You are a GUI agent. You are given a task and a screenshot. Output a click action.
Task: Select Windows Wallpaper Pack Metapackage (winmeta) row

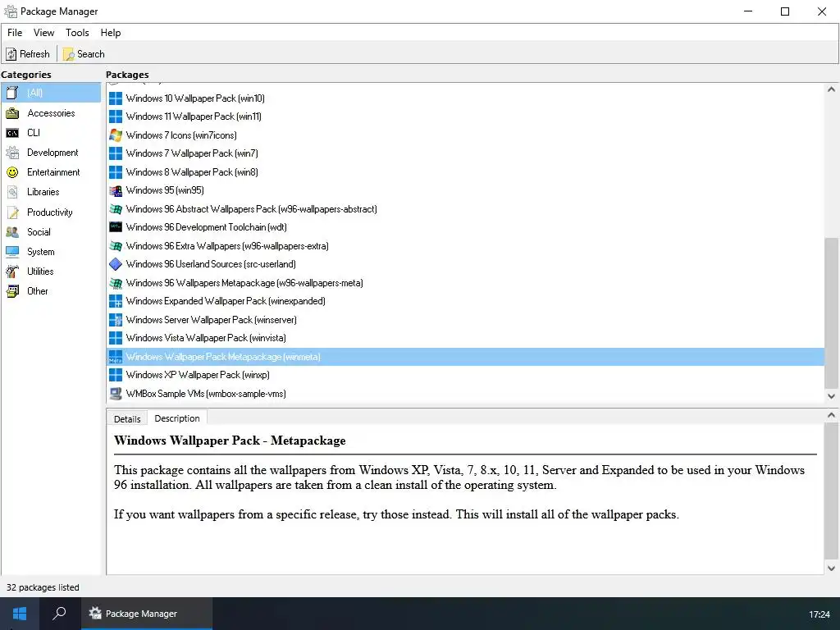coord(465,357)
